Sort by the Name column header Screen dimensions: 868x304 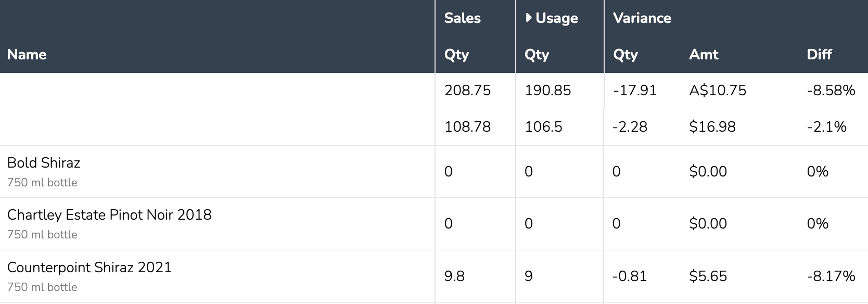(27, 54)
